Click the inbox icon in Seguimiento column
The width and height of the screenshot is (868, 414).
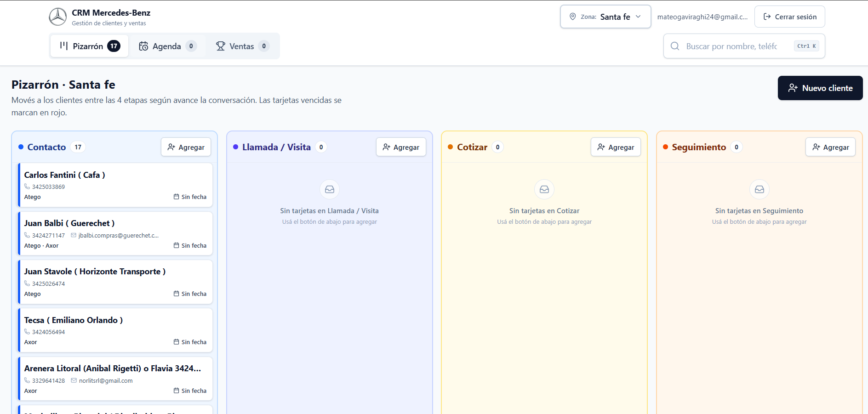coord(759,189)
